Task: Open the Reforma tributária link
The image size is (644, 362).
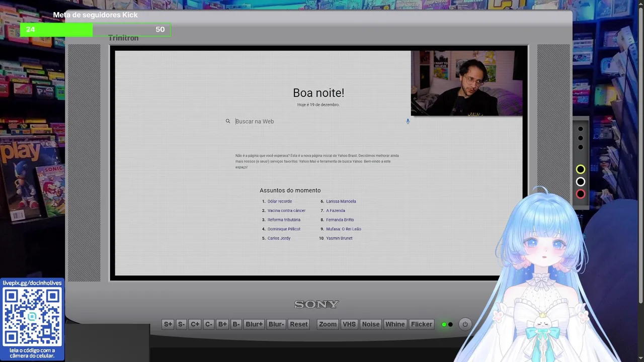Action: pyautogui.click(x=284, y=220)
